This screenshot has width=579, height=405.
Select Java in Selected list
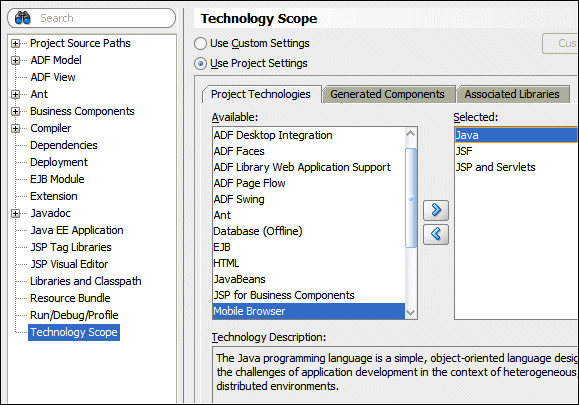[516, 135]
